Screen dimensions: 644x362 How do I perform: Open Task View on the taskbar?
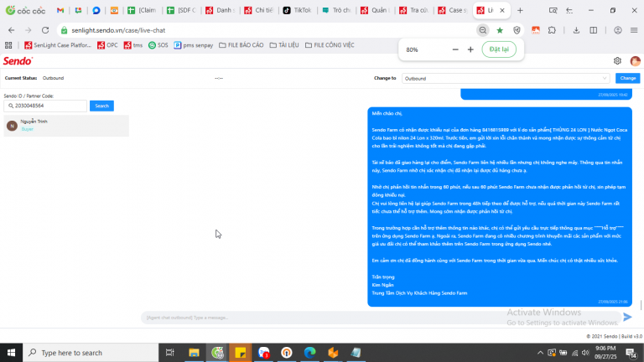coord(169,353)
